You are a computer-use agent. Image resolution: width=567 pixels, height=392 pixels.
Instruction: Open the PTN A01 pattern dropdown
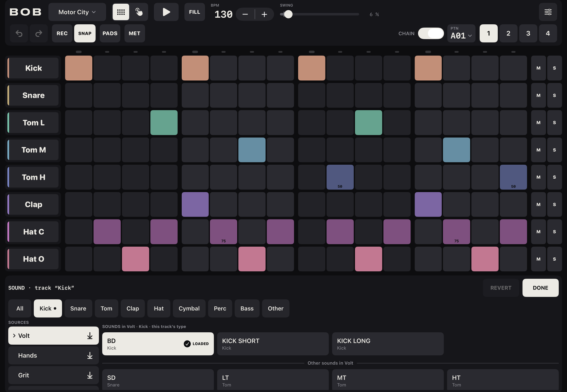pos(461,33)
